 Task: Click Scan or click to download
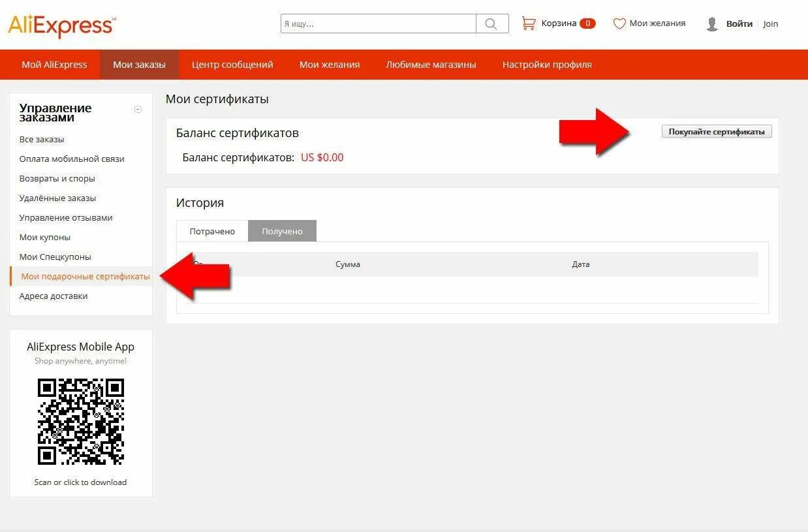[81, 482]
